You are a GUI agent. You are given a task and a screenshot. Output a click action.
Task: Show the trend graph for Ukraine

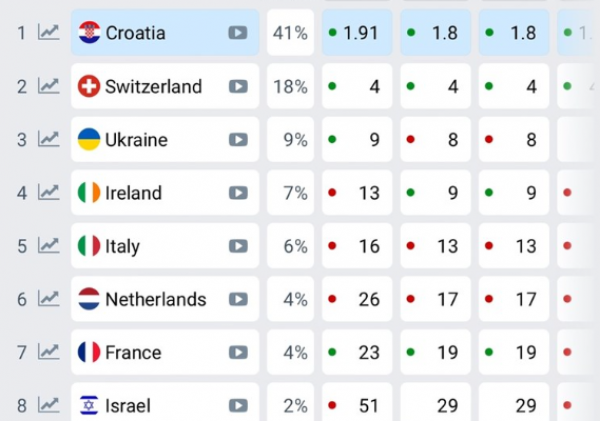48,139
